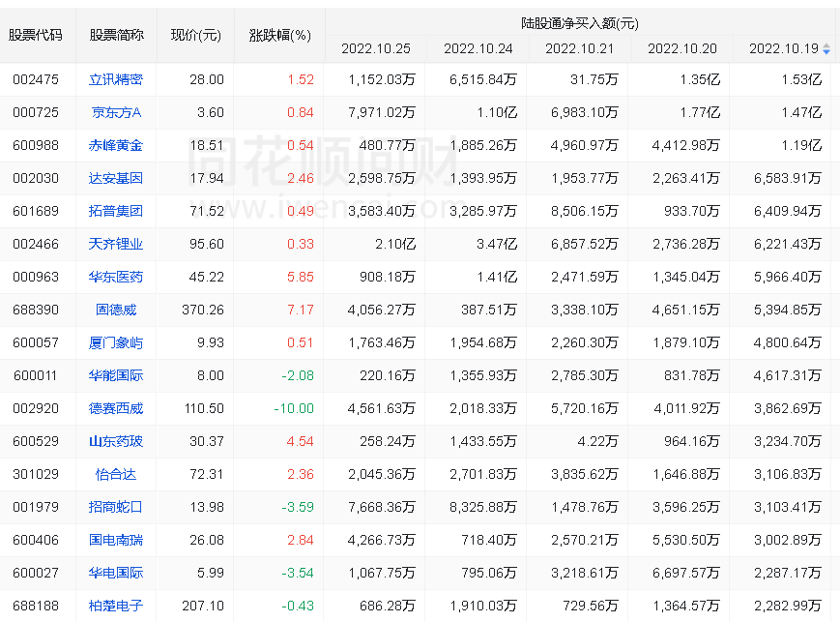Click net buy value 31.75万
This screenshot has height=622, width=840.
coord(594,80)
